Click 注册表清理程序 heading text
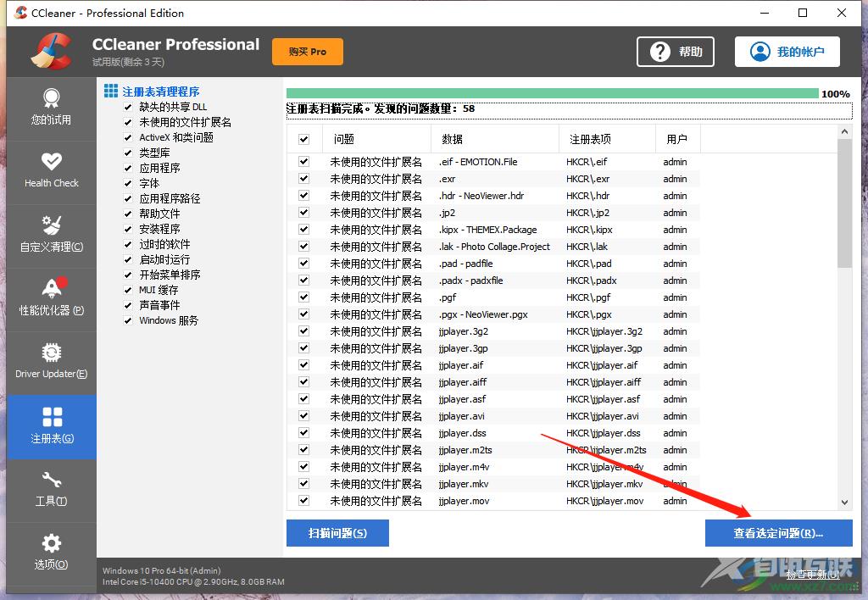Screen dimensions: 868x600 pyautogui.click(x=160, y=92)
